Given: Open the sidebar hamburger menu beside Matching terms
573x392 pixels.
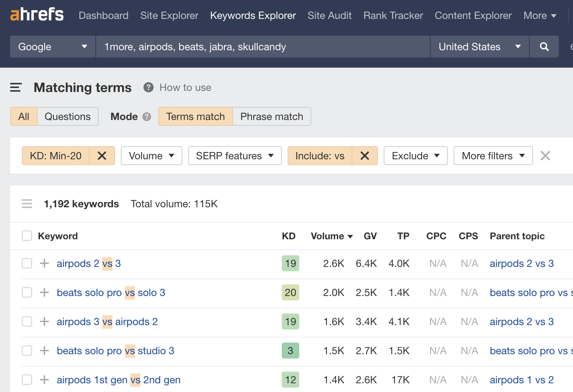Looking at the screenshot, I should pyautogui.click(x=16, y=87).
